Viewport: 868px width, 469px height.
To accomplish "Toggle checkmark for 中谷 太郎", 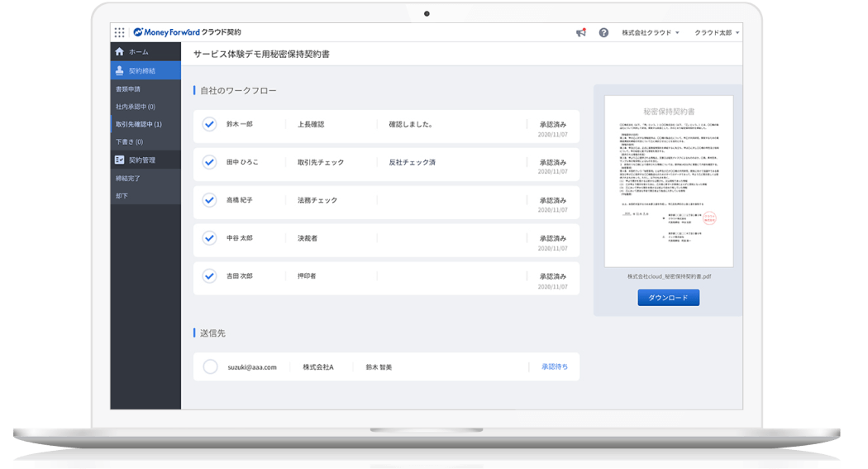I will (x=209, y=238).
